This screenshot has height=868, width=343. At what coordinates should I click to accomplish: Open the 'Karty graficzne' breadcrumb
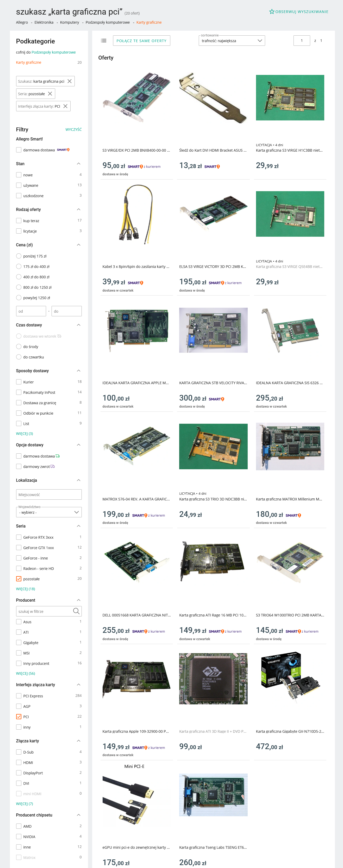(x=149, y=23)
